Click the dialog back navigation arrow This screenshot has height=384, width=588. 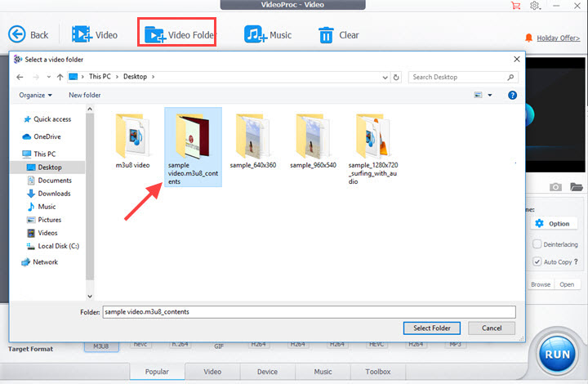coord(20,77)
